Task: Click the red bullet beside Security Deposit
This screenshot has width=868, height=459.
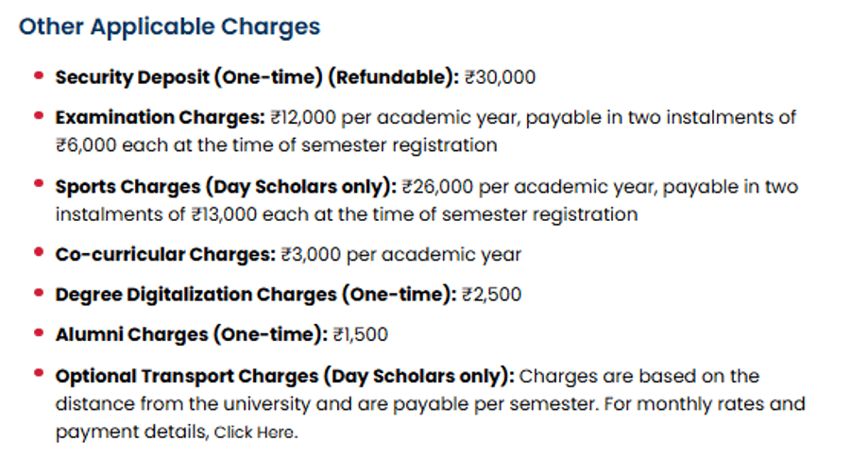Action: click(39, 76)
